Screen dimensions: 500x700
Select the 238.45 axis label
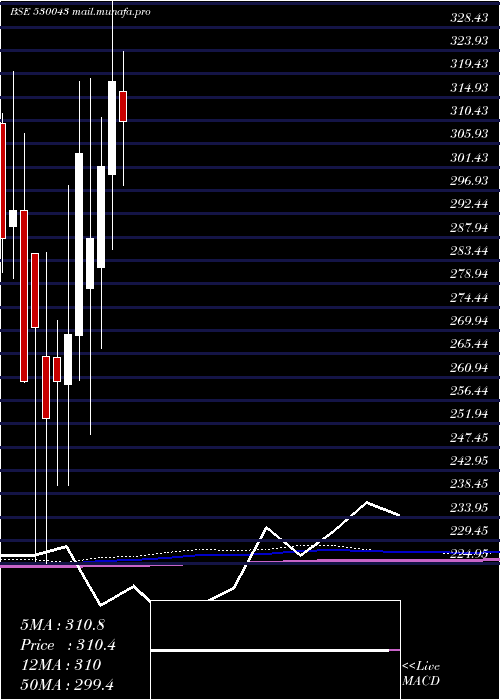pyautogui.click(x=469, y=483)
